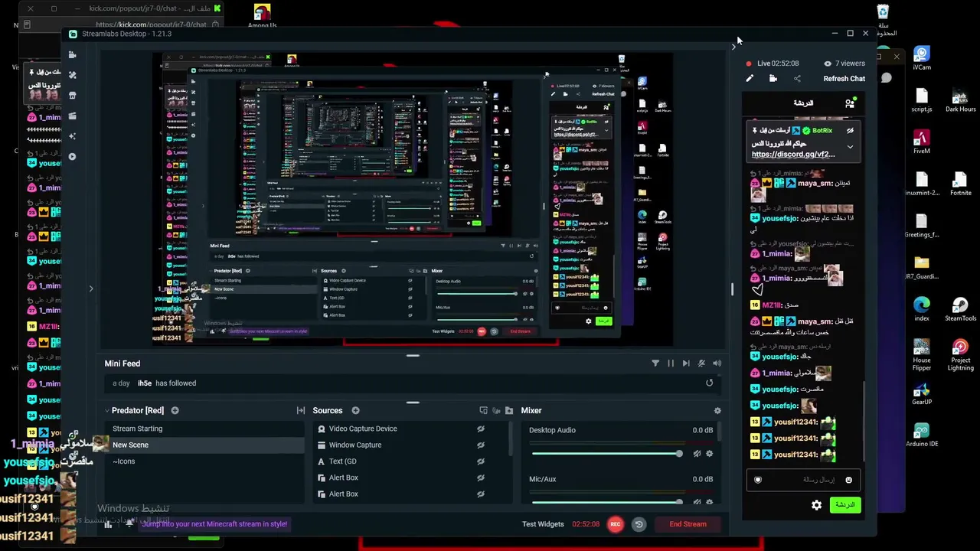Open the Project Lightning desktop shortcut
This screenshot has height=551, width=980.
[x=960, y=354]
